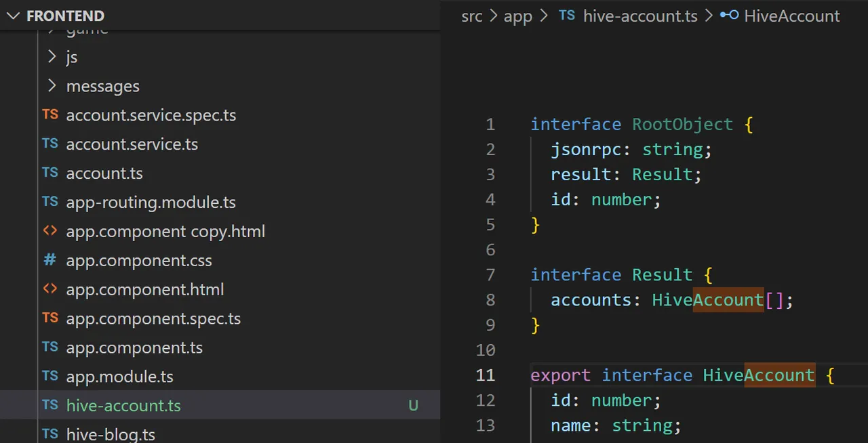Click line number 8 in gutter

(x=491, y=300)
